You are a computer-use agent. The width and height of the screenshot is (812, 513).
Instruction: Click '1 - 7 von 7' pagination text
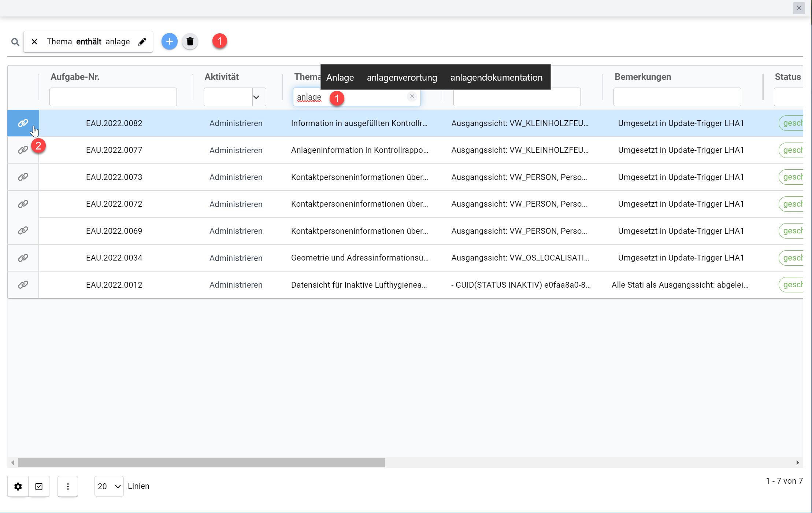(x=784, y=481)
